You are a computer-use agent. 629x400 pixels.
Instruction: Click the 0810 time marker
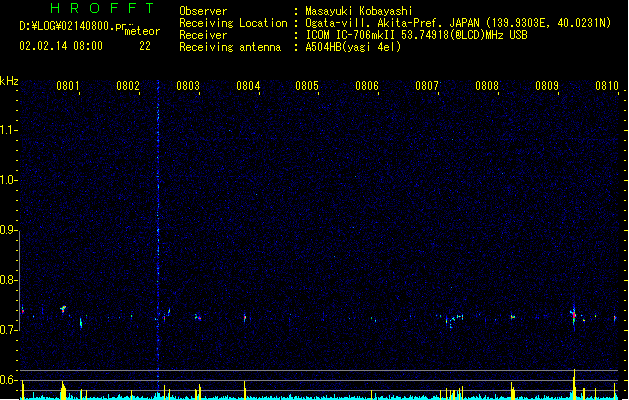[607, 86]
